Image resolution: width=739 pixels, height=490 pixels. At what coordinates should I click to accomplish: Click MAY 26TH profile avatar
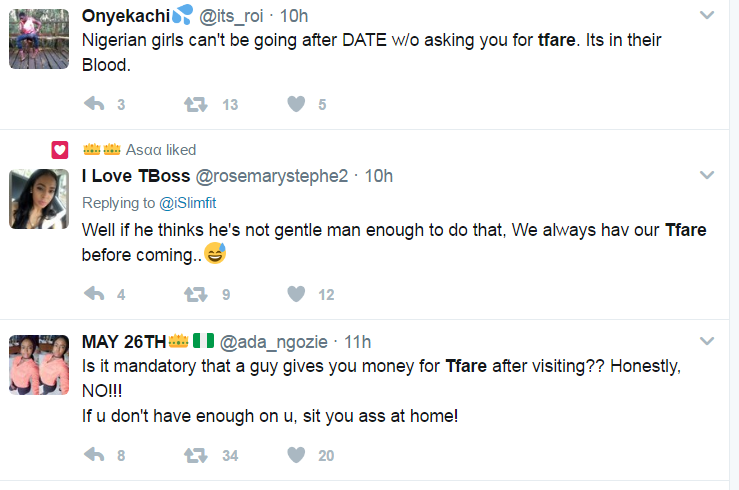pyautogui.click(x=38, y=364)
